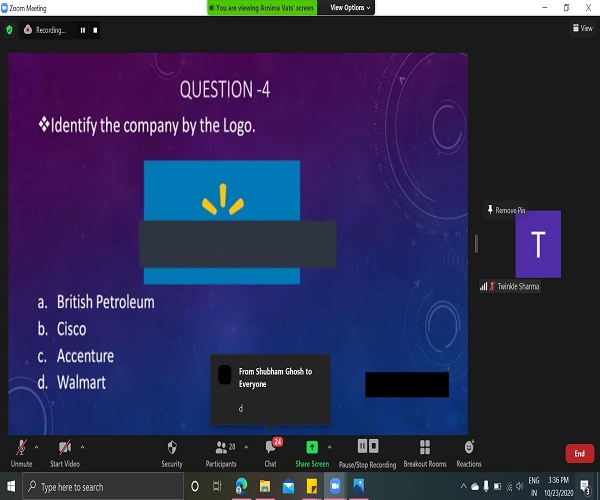Open the Wi-Fi network tray icon
The image size is (600, 500).
[509, 487]
